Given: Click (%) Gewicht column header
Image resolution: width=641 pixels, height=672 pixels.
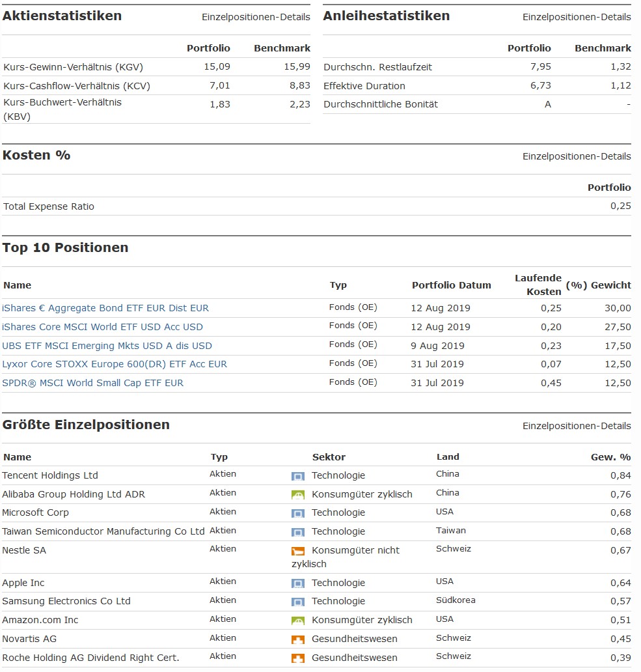Looking at the screenshot, I should [598, 285].
